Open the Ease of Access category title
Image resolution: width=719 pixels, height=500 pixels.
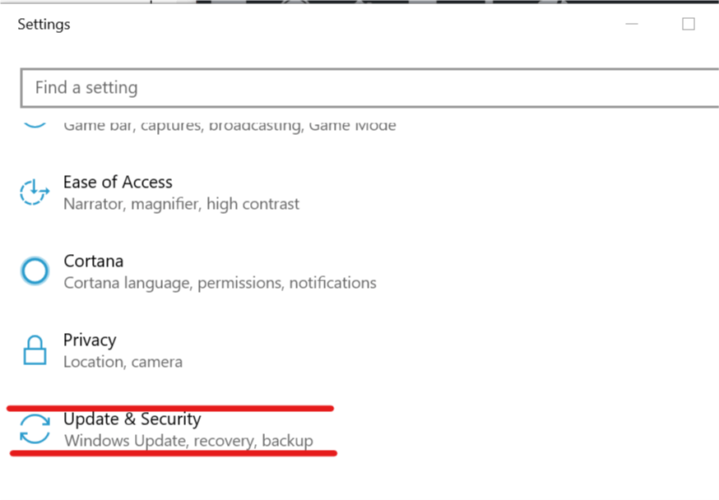click(118, 182)
